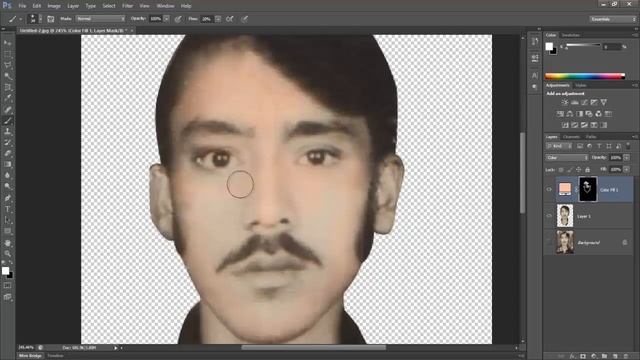Select the Dodge tool
640x360 pixels.
(x=7, y=187)
